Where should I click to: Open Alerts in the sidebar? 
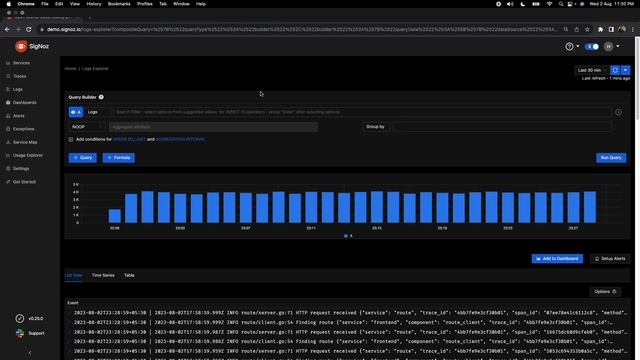tap(18, 116)
